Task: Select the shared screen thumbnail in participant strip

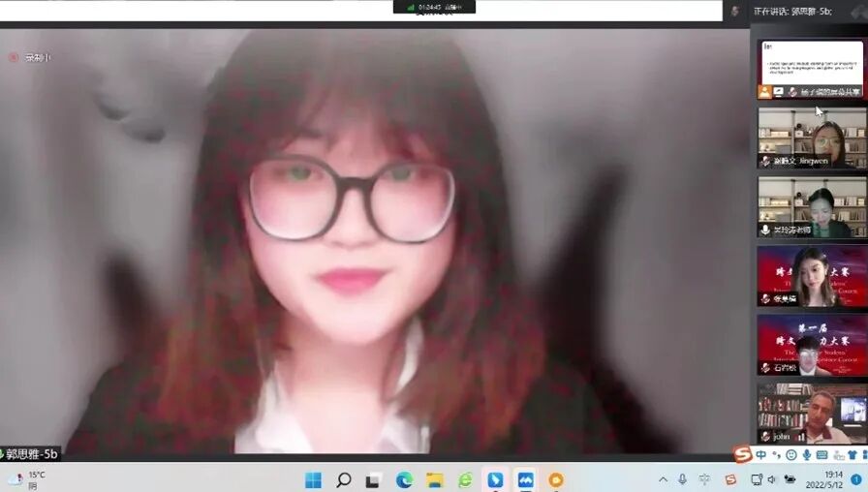Action: (x=812, y=69)
